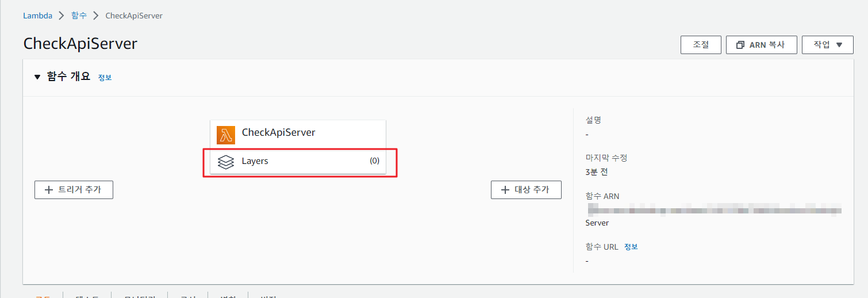
Task: Click the 함수 ARN label
Action: click(602, 196)
